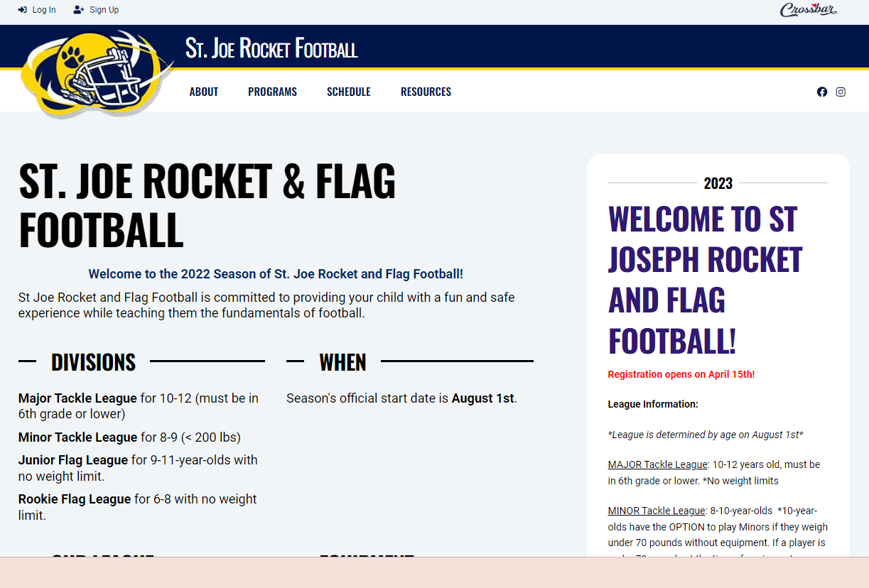The image size is (869, 588).
Task: Click the August 1st start date text
Action: point(482,398)
